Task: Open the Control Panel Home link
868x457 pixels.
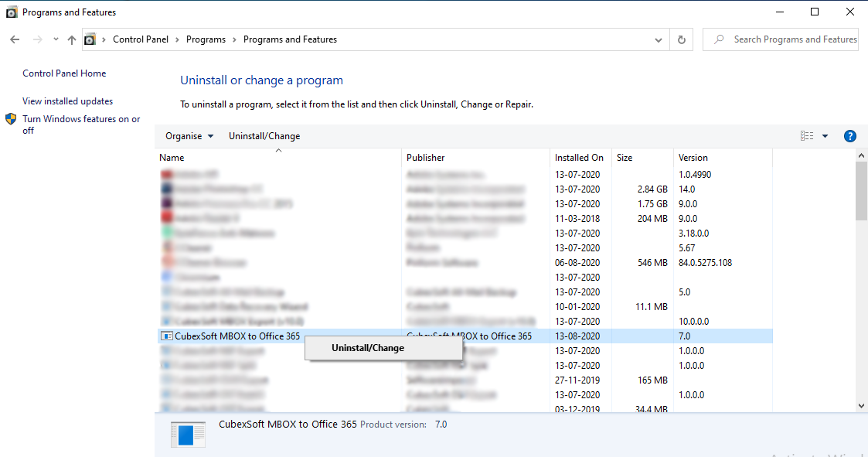Action: (64, 73)
